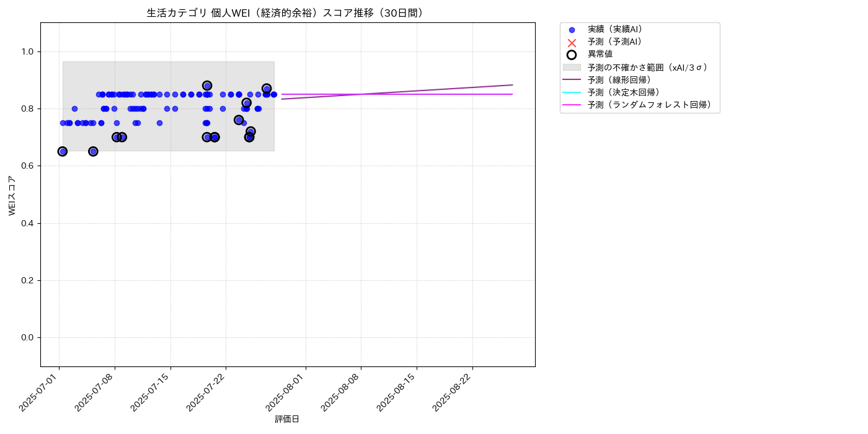Click the black circle marker for 異常値 in the legend

click(x=572, y=55)
